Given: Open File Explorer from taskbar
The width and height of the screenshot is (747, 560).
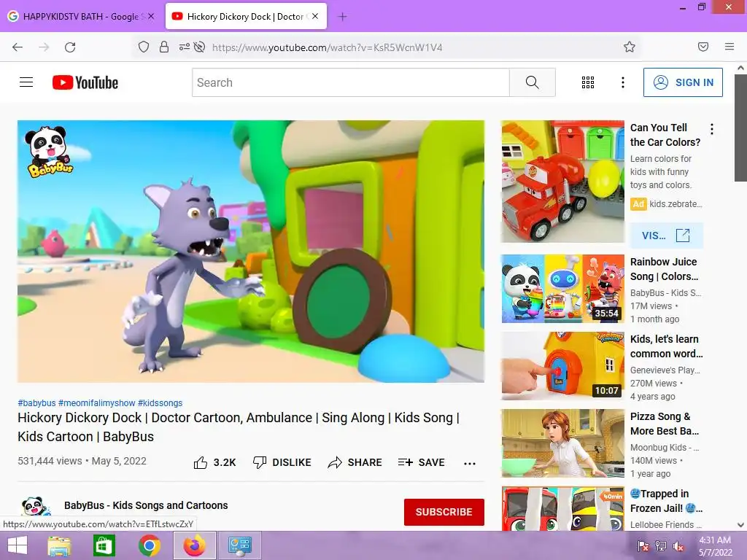Looking at the screenshot, I should click(x=59, y=545).
